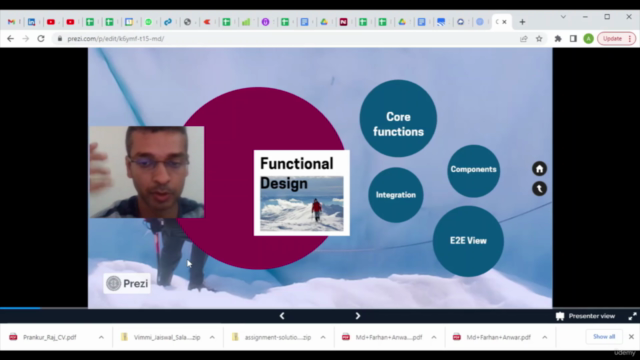The width and height of the screenshot is (640, 360).
Task: Switch to the purple circle icon tab
Action: pos(265,22)
